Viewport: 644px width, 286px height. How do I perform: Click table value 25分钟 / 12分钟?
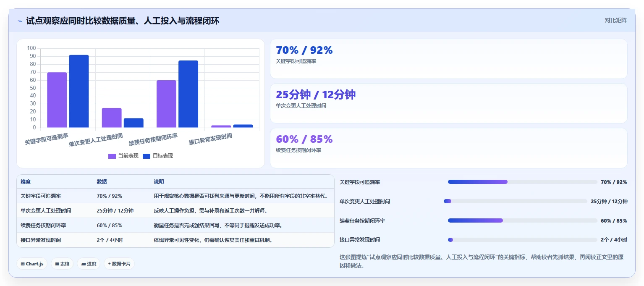click(115, 211)
